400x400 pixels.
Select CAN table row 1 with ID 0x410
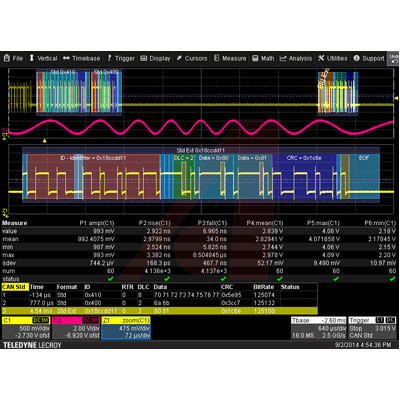[159, 295]
